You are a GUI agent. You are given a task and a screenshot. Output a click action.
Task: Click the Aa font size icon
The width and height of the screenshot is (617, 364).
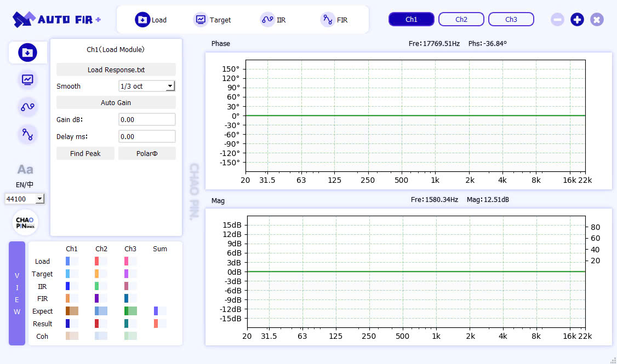click(x=25, y=169)
